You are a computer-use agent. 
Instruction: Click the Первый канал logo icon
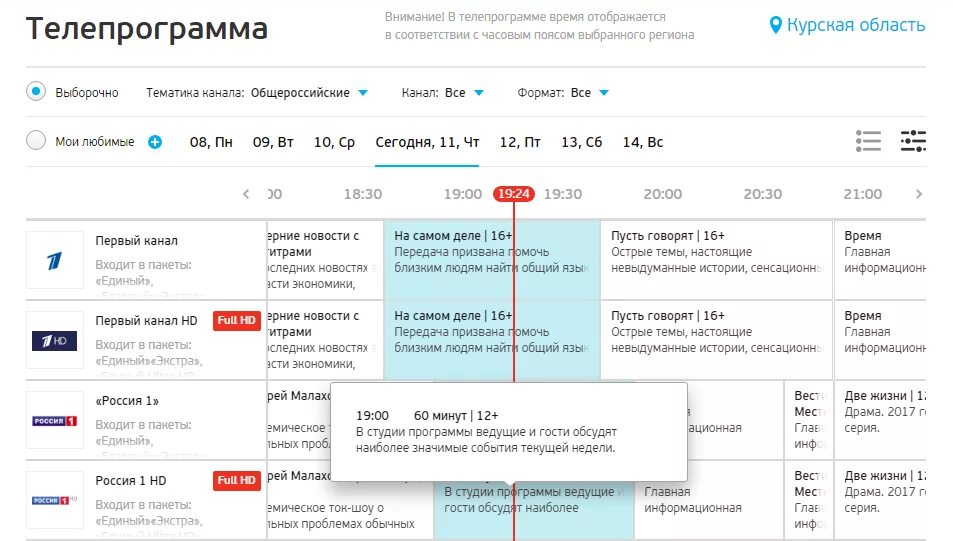55,260
